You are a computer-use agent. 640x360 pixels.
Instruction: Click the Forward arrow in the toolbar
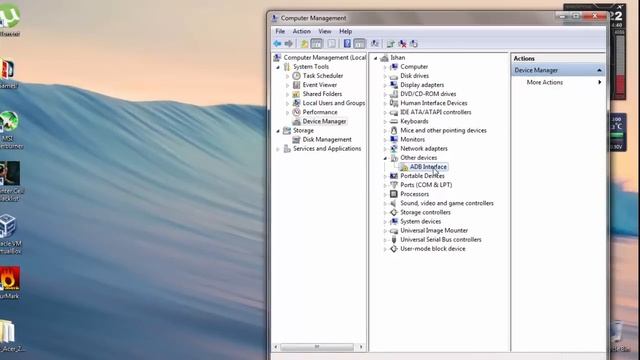tap(289, 44)
